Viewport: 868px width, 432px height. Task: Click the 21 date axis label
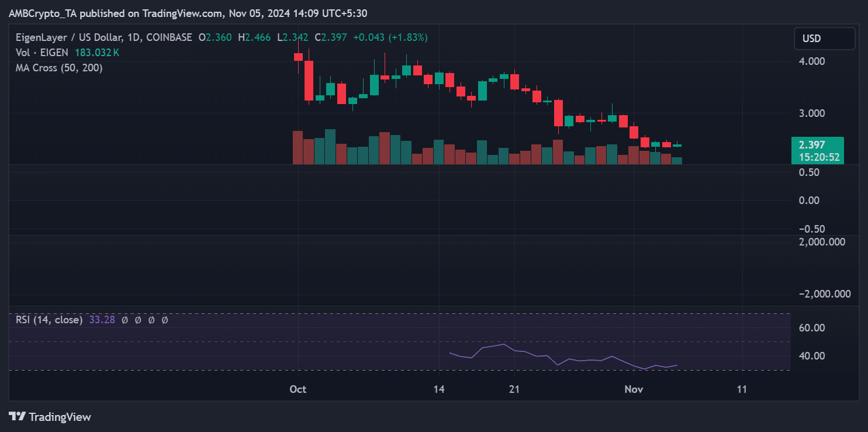pyautogui.click(x=514, y=389)
